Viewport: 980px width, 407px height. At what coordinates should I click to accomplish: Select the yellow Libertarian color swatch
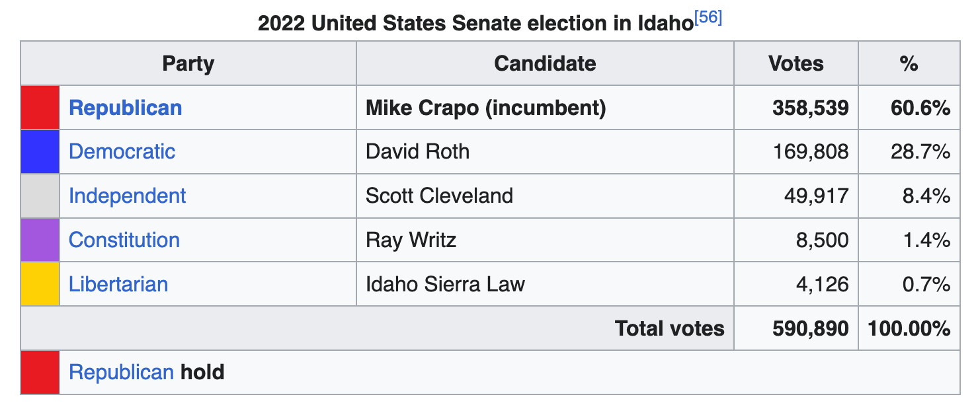(40, 284)
